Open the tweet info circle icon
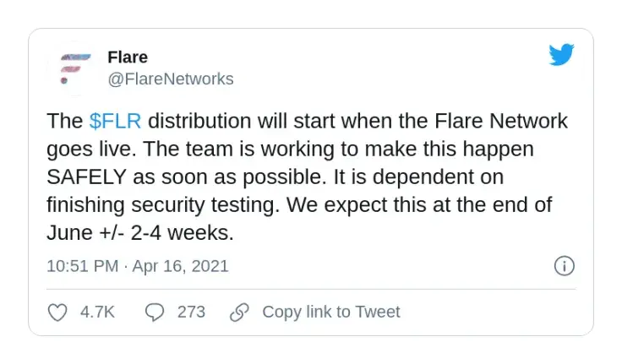Image resolution: width=622 pixels, height=364 pixels. [564, 266]
